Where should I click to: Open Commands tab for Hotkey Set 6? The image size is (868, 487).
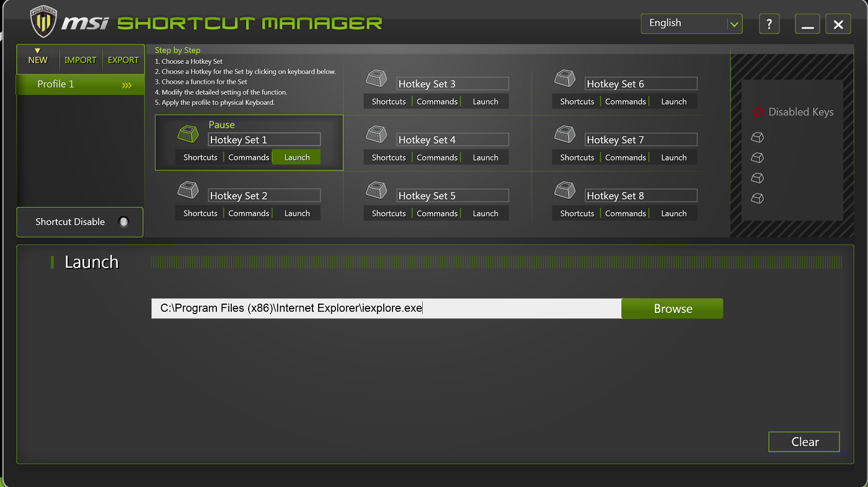[626, 102]
